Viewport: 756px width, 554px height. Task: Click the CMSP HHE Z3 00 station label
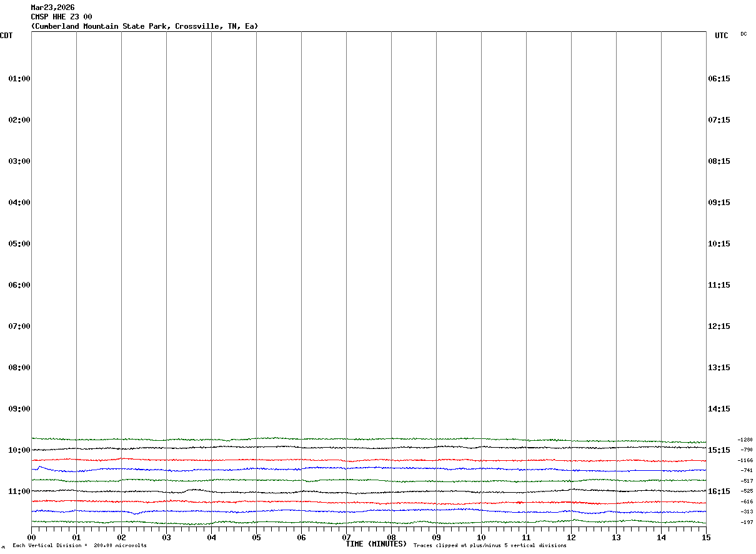click(x=61, y=17)
